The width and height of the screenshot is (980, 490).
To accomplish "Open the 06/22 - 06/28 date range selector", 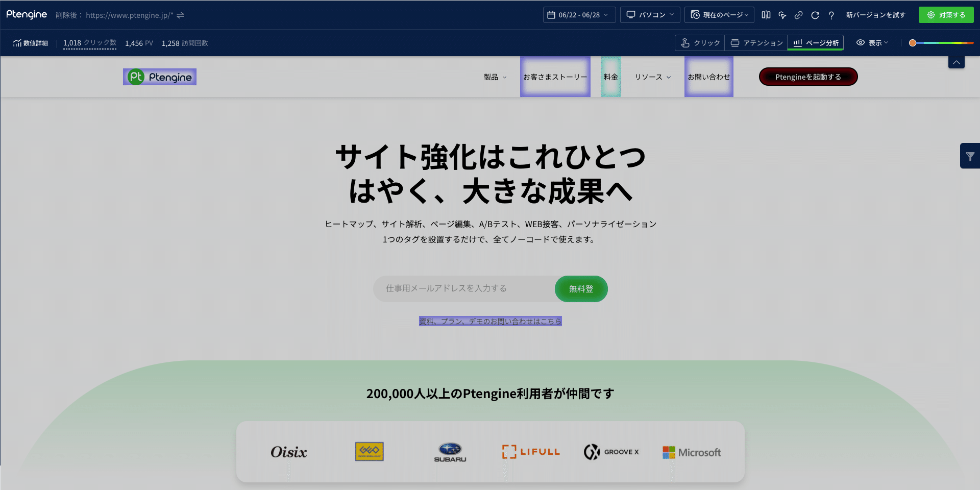I will tap(579, 15).
